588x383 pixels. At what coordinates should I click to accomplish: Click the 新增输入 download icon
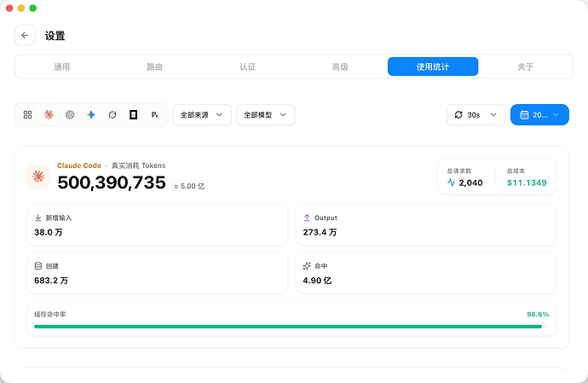tap(37, 218)
